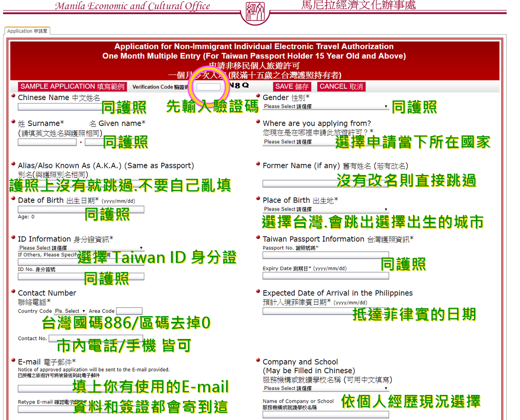Click the passport Expiry Date 到期日 field
The image size is (520, 420).
tap(325, 276)
